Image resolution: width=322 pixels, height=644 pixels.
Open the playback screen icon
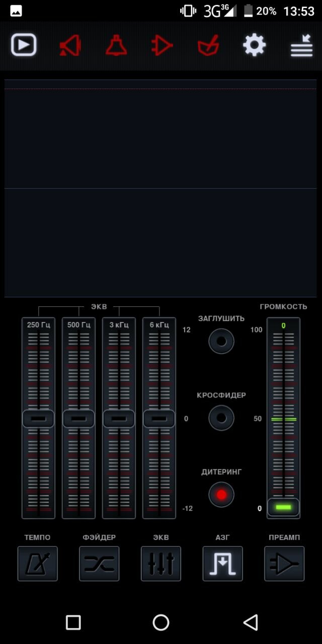pyautogui.click(x=24, y=45)
